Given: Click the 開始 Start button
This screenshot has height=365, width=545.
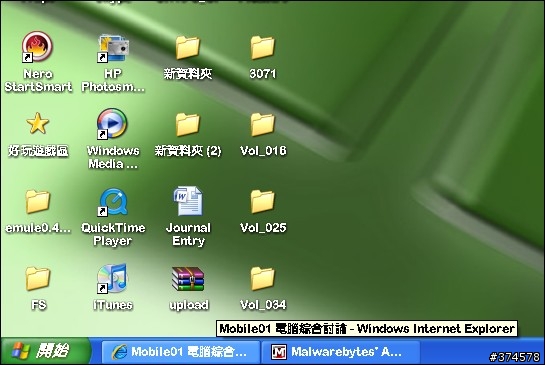Looking at the screenshot, I should (45, 351).
